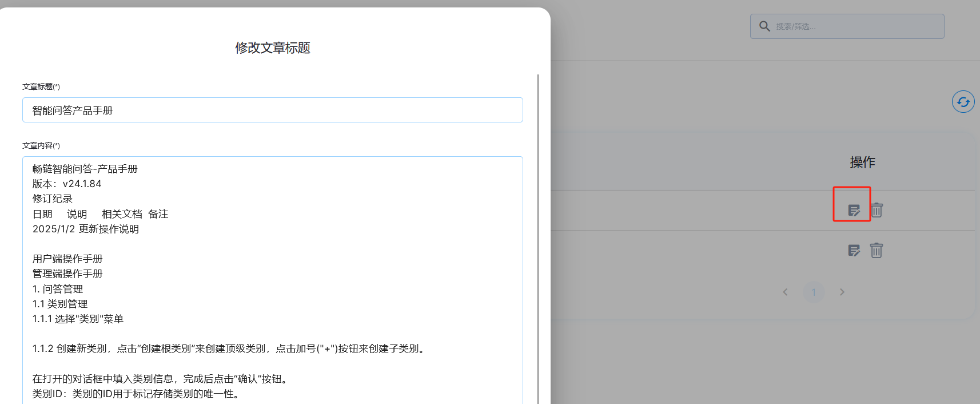Click the magnifier icon in the search box
This screenshot has height=404, width=980.
point(764,26)
